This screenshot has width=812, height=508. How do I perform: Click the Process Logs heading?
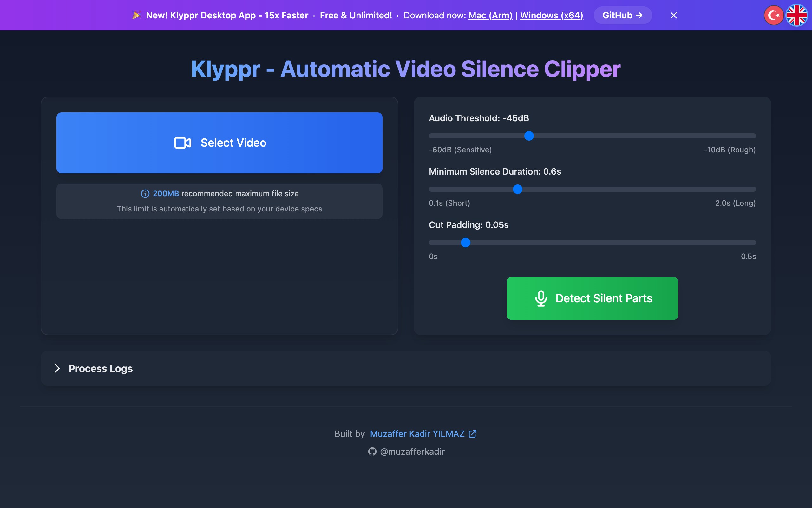coord(101,369)
